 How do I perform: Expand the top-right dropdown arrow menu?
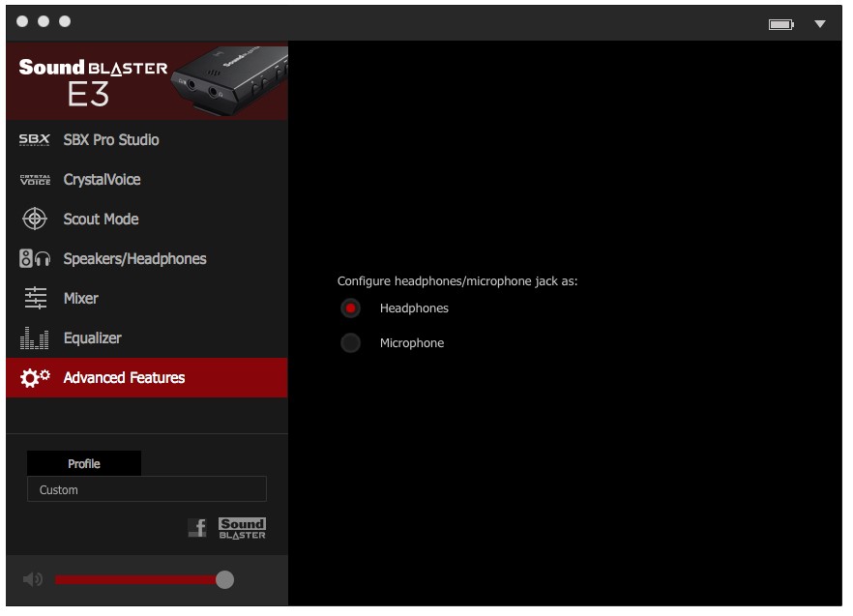pos(820,24)
